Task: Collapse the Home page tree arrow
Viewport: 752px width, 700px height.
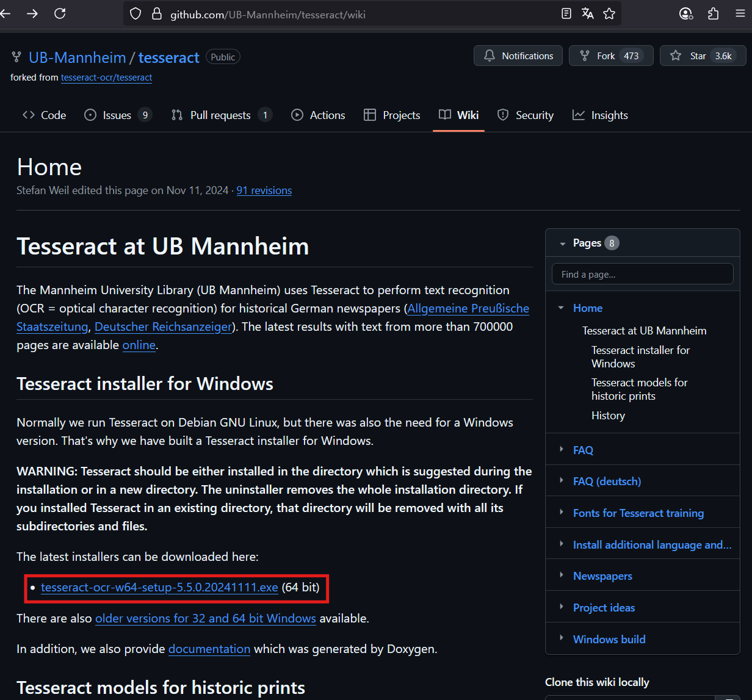Action: tap(561, 308)
